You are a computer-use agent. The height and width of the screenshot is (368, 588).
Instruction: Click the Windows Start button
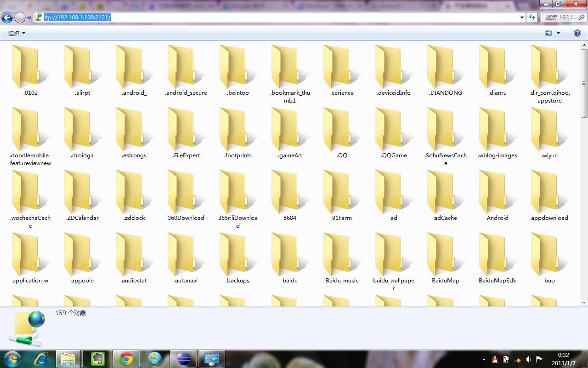pyautogui.click(x=12, y=358)
